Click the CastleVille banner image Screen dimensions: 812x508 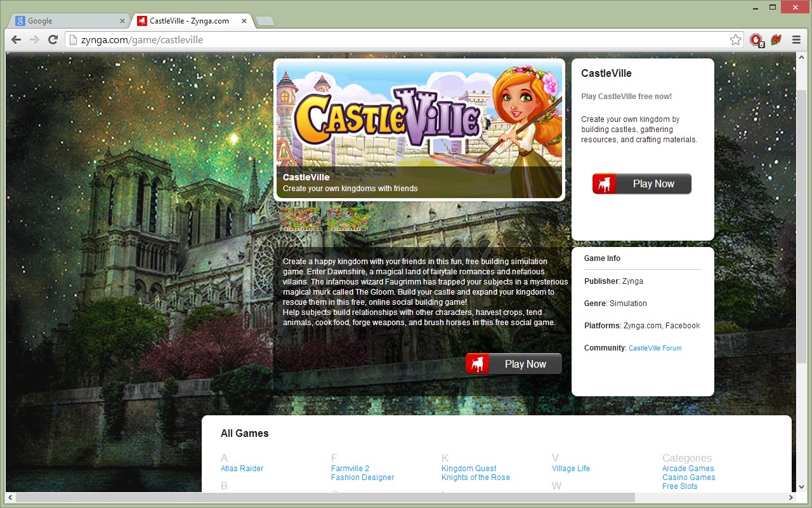(x=419, y=130)
